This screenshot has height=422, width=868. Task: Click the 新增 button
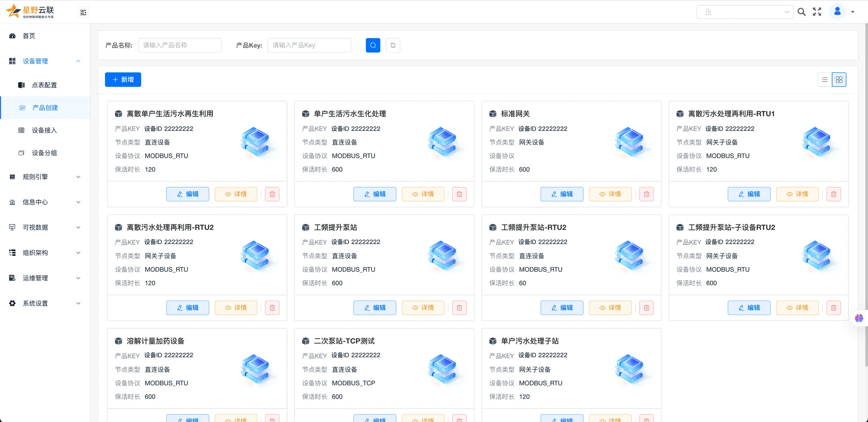click(123, 80)
